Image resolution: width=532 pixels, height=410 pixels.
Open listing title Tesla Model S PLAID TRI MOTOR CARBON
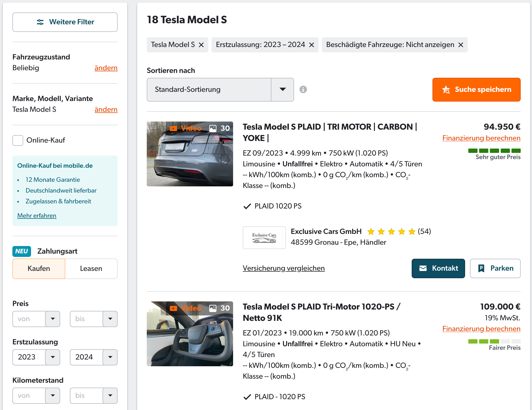pos(330,132)
